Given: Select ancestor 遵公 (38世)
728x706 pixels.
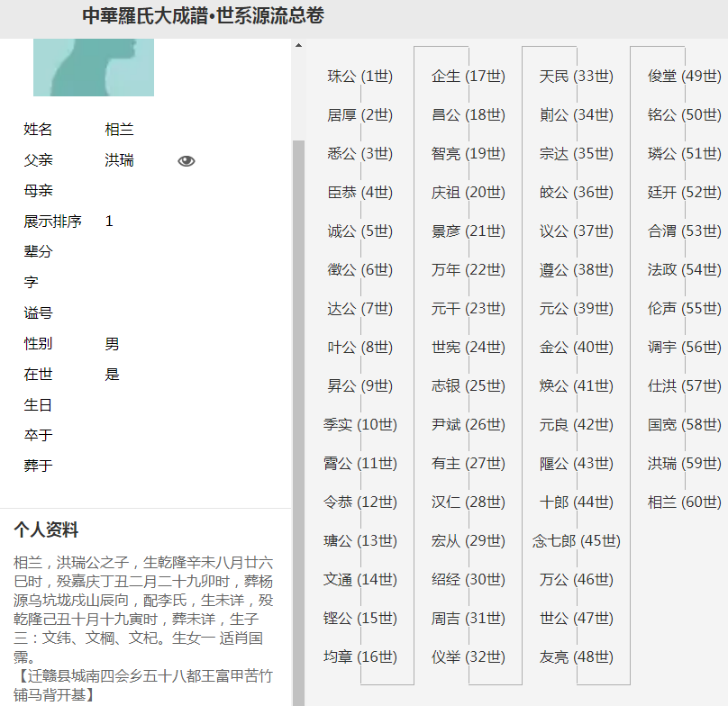Looking at the screenshot, I should [576, 269].
